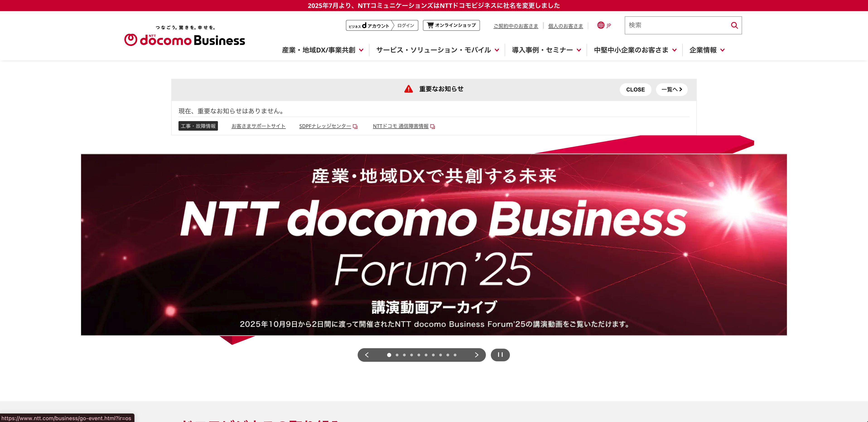Go to the previous carousel slide
Screen dimensions: 868x422
point(367,355)
